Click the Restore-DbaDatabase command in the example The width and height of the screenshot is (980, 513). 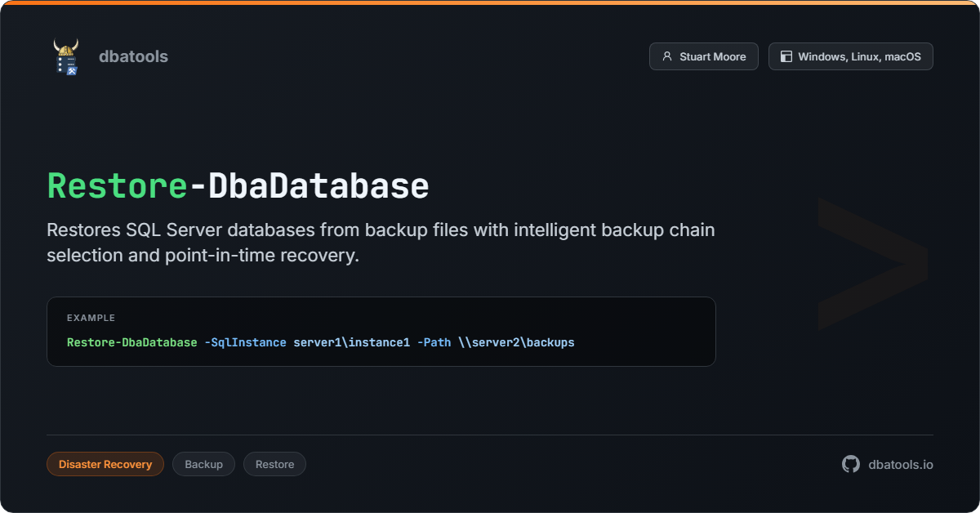point(131,342)
